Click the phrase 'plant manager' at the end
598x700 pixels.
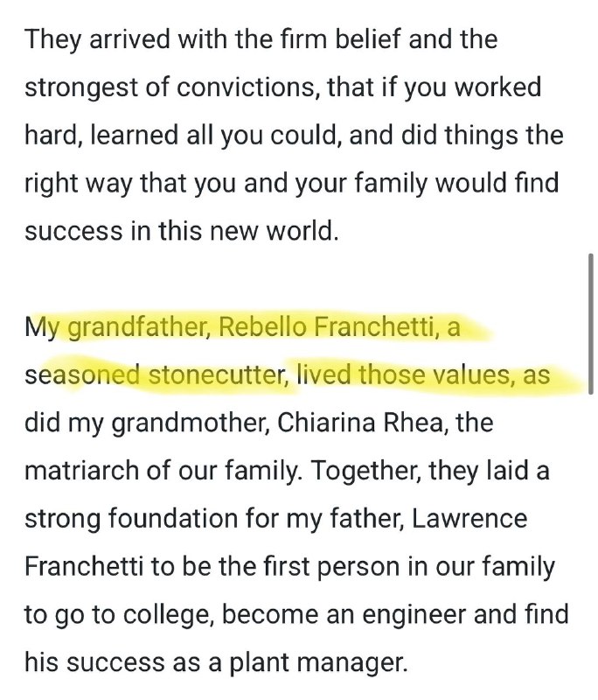click(318, 662)
